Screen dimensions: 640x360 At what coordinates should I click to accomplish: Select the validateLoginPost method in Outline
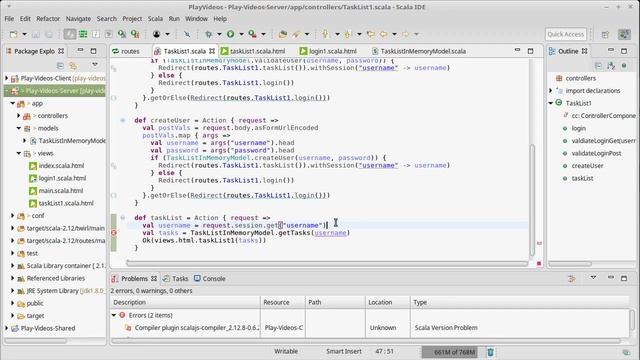[x=596, y=153]
